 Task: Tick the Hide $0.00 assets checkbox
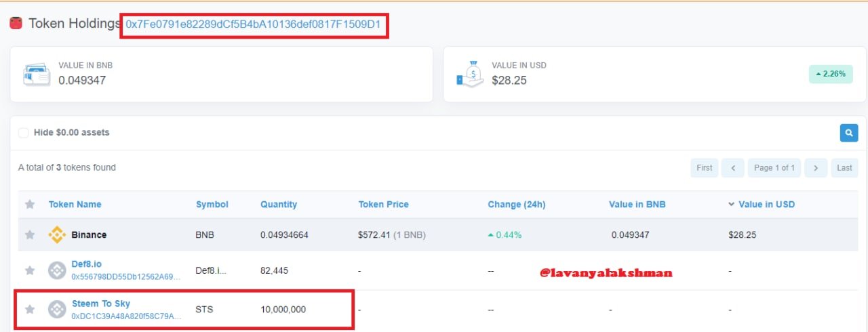(x=24, y=133)
